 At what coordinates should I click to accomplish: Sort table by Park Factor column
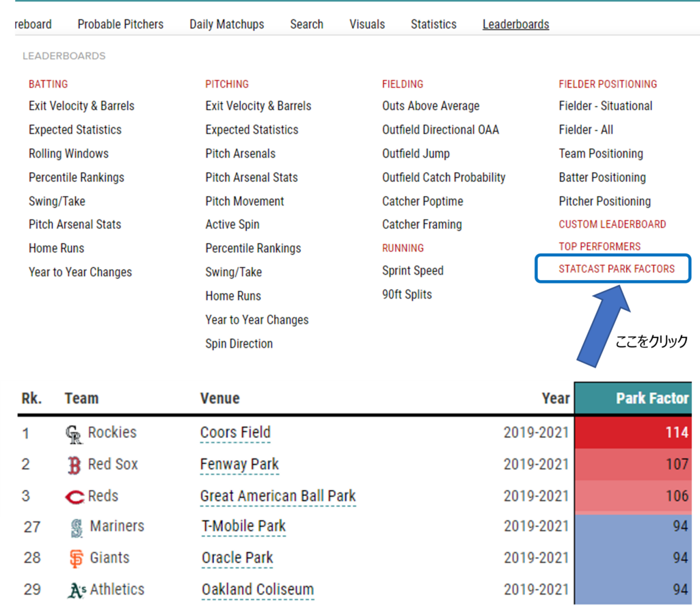point(633,398)
